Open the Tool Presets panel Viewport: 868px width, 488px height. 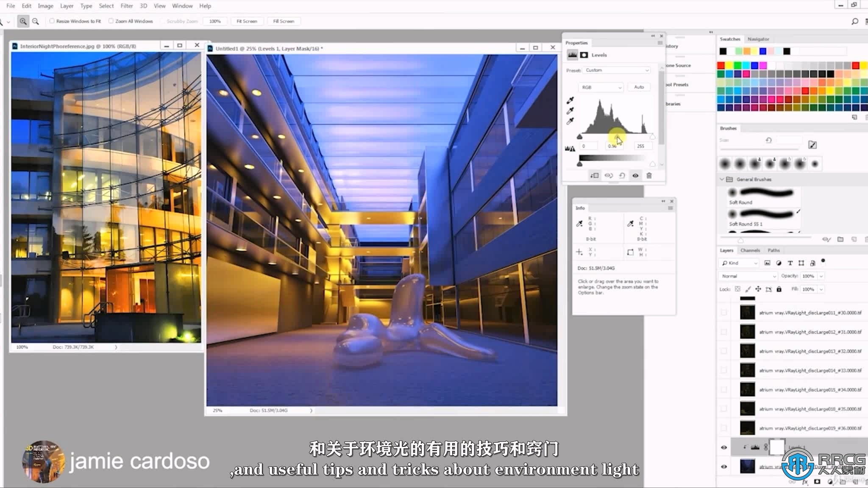pyautogui.click(x=677, y=84)
